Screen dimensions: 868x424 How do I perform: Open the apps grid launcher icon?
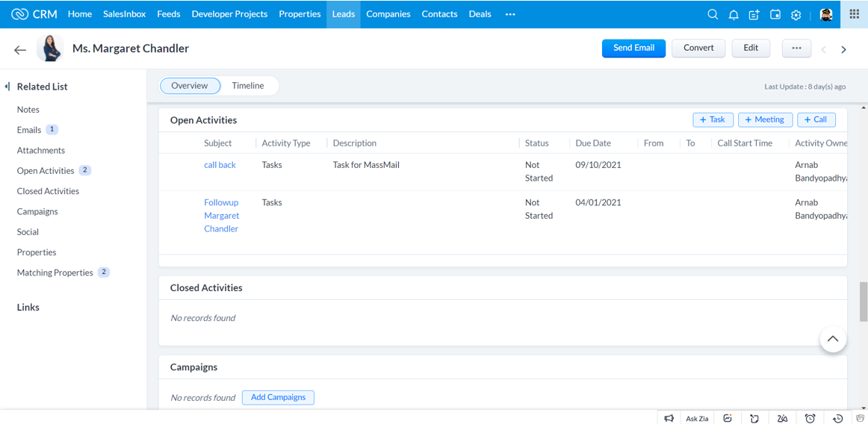pos(854,14)
